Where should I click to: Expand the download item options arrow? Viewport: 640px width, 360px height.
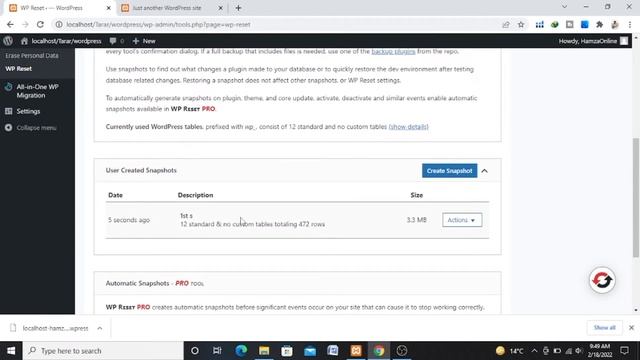[100, 328]
